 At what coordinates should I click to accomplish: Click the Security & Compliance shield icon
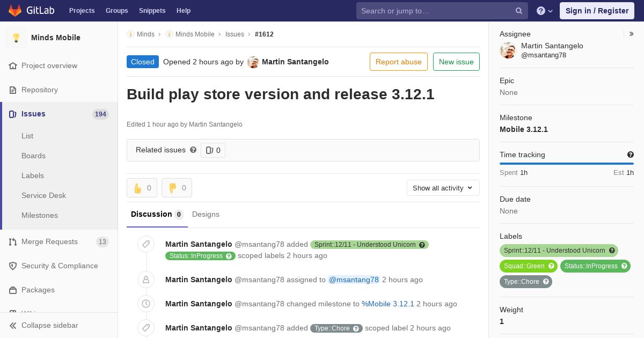pos(13,266)
